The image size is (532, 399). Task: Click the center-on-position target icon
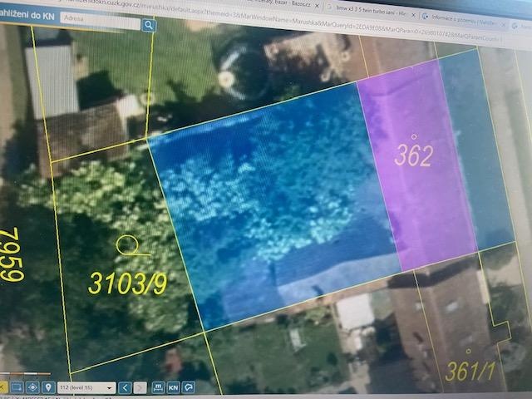32,387
